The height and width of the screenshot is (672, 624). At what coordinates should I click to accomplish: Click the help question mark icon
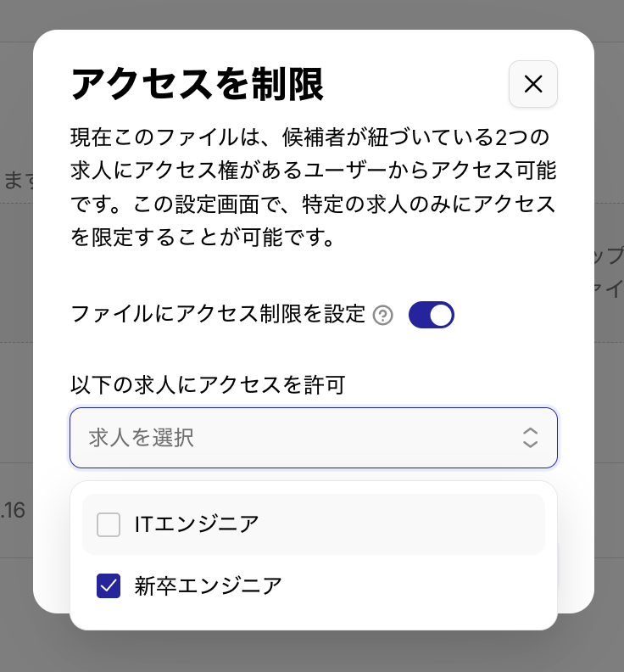pos(382,316)
